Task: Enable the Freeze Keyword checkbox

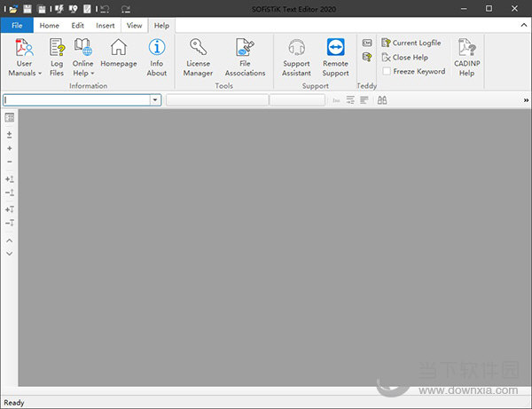Action: [387, 71]
